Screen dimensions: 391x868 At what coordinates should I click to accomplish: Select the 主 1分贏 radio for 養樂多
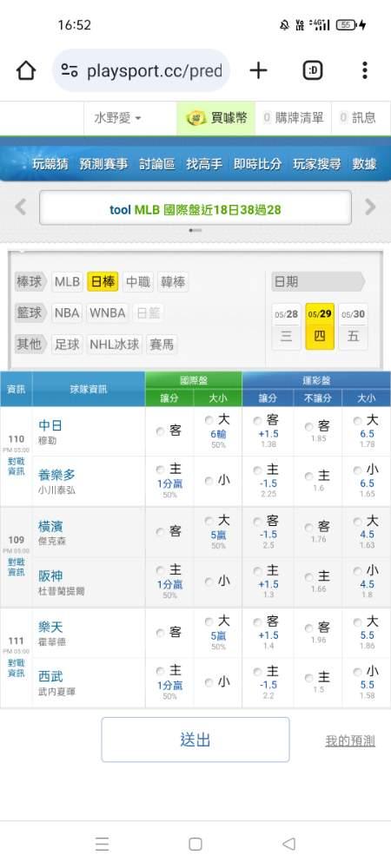click(x=160, y=470)
